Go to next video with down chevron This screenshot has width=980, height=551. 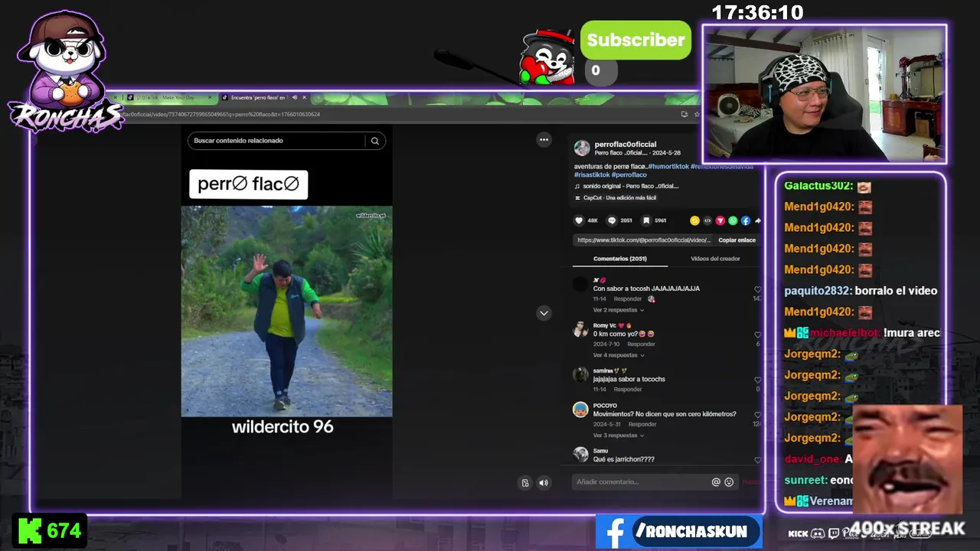[x=544, y=313]
